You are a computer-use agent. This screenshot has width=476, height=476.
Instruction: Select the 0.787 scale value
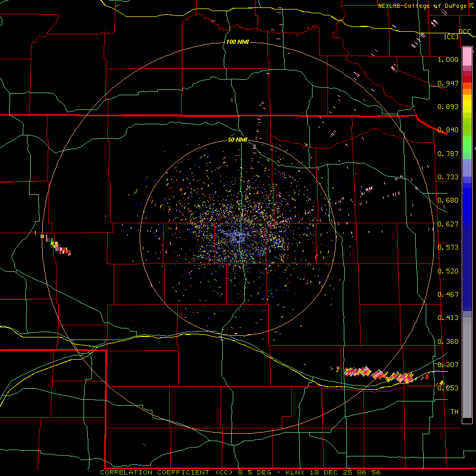(x=448, y=153)
